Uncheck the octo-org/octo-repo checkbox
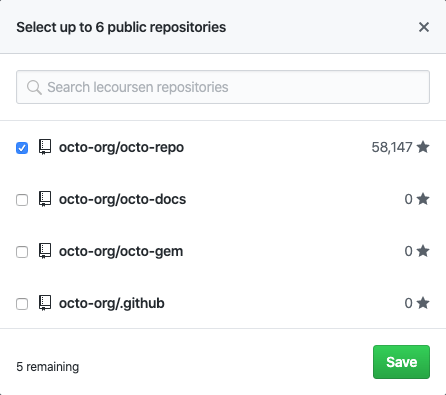The height and width of the screenshot is (395, 446). 22,148
